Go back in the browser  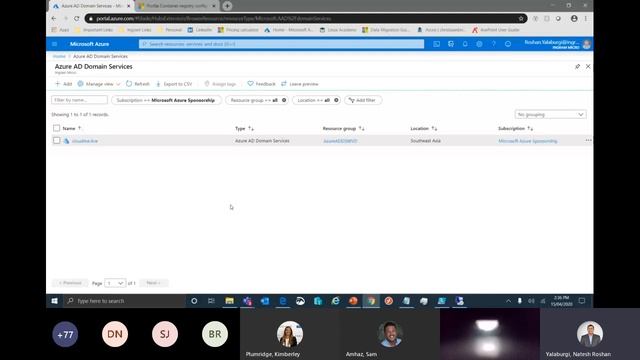pyautogui.click(x=54, y=18)
